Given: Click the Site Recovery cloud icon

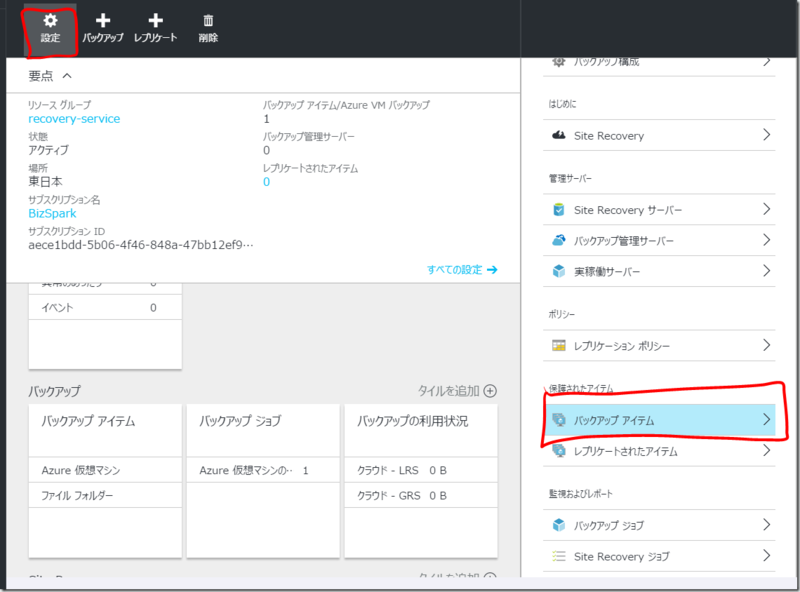Looking at the screenshot, I should 559,135.
